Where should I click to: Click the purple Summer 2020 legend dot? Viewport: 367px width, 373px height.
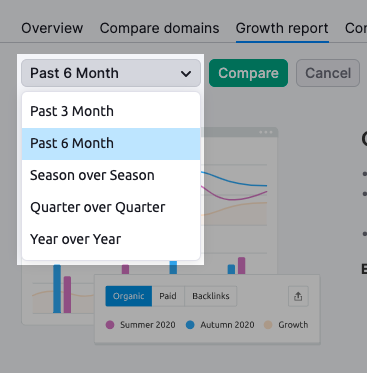pyautogui.click(x=110, y=325)
